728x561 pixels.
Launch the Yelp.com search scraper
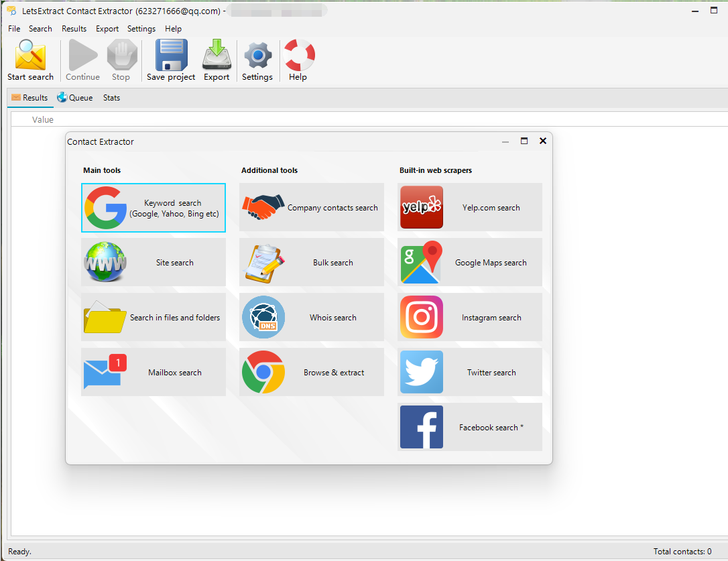(470, 208)
